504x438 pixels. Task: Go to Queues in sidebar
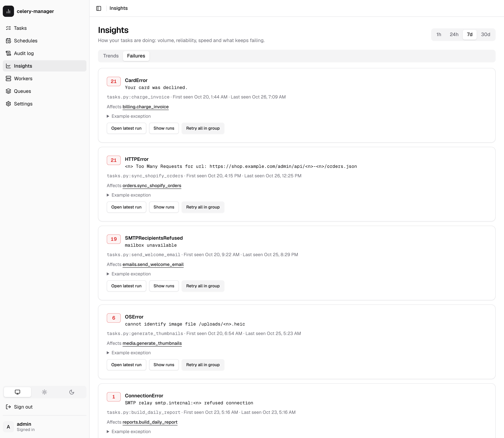coord(44,91)
